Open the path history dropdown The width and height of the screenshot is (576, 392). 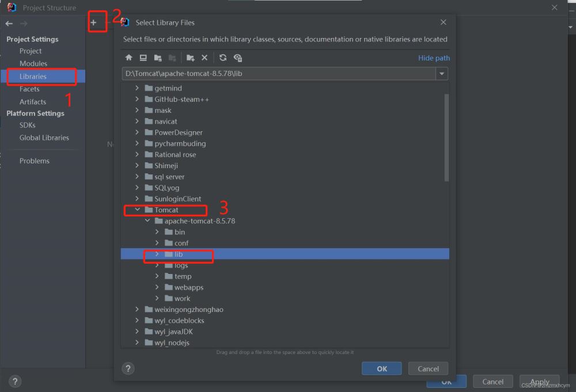442,74
